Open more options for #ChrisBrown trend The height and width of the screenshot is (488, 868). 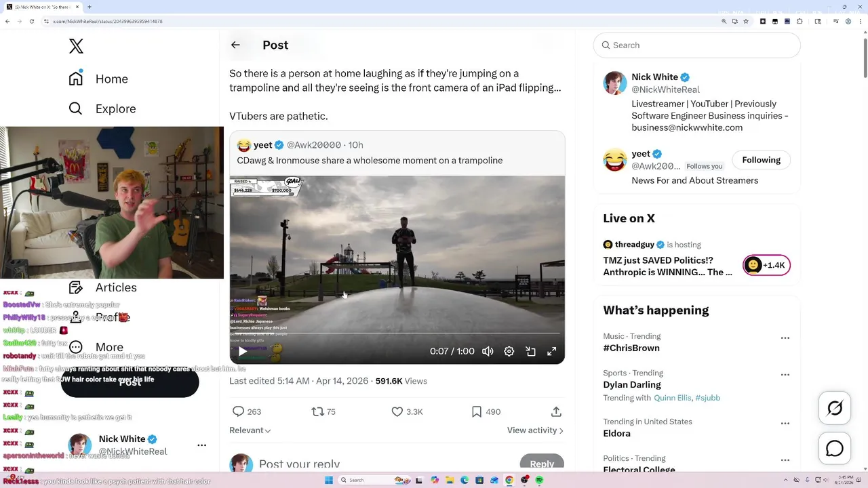pos(785,338)
